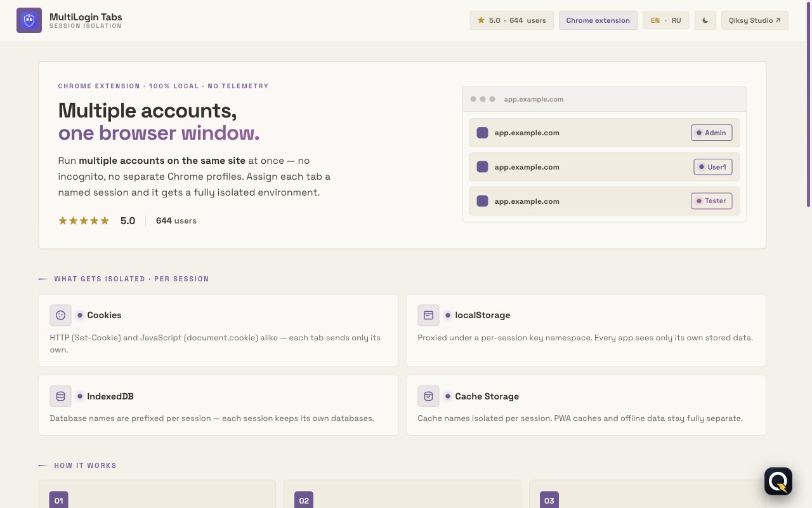
Task: Click "WHAT GETS ISOLATED · PER SESSION" label
Action: click(x=131, y=279)
